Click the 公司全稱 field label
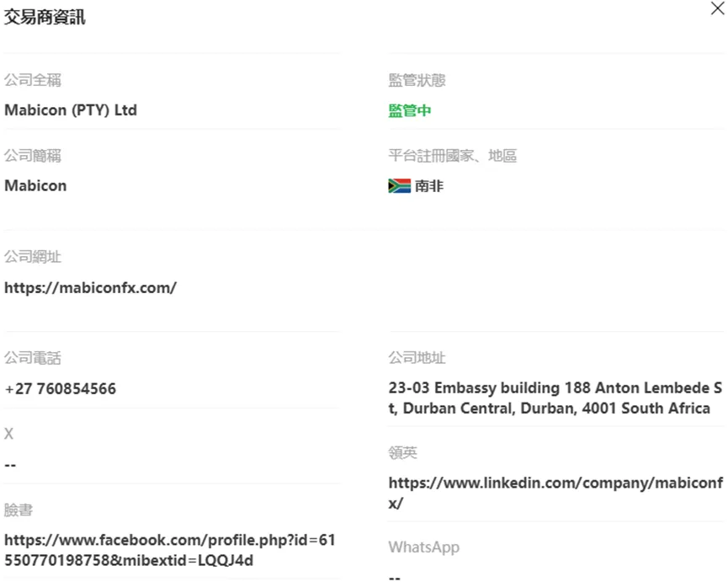The height and width of the screenshot is (582, 728). 33,80
